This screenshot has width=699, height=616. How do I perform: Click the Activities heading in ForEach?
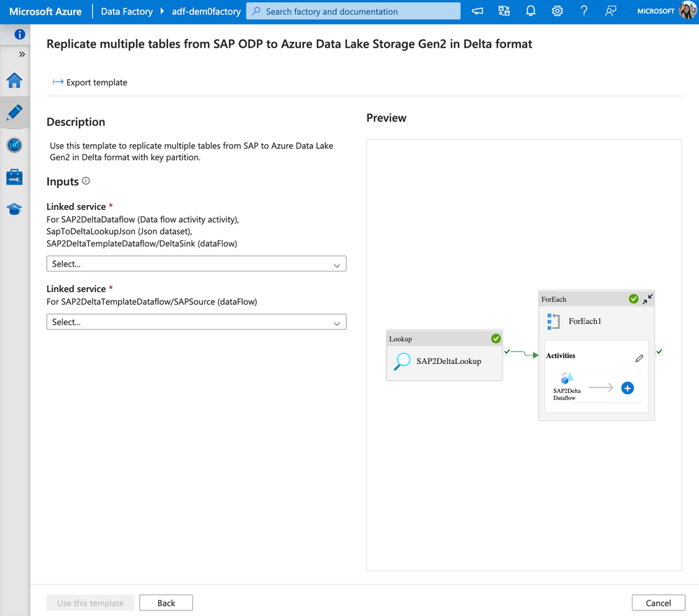coord(560,356)
